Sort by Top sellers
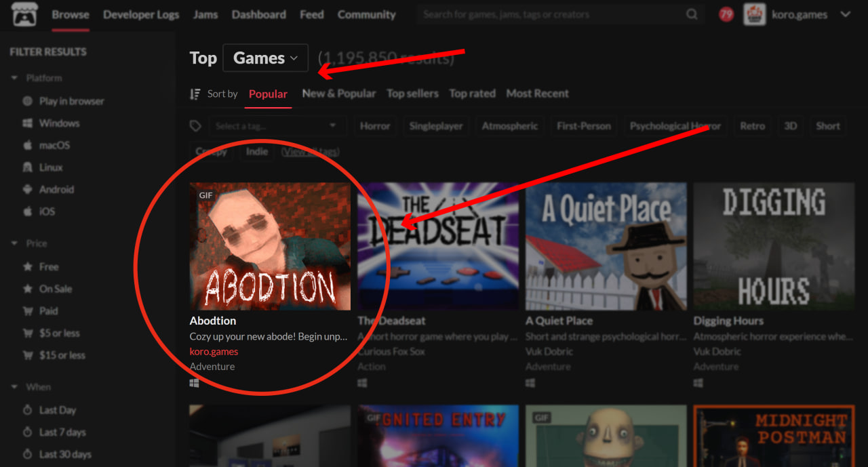Screen dimensions: 868x467 point(412,94)
